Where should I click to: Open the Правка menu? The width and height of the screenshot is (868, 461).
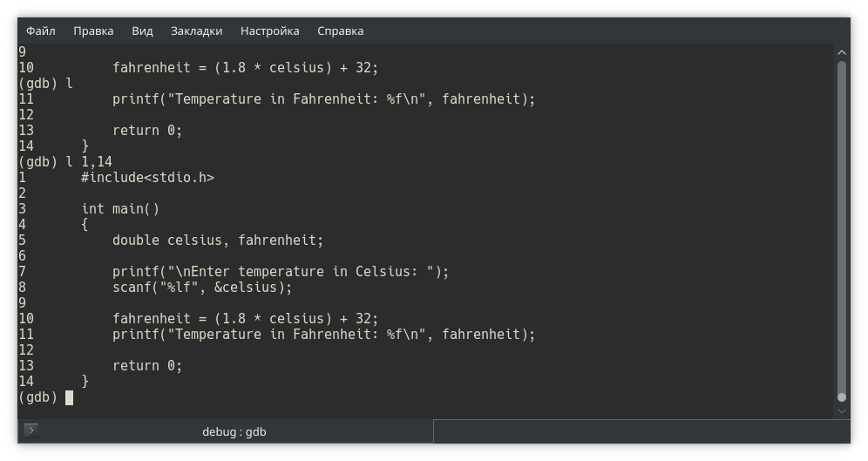click(93, 31)
